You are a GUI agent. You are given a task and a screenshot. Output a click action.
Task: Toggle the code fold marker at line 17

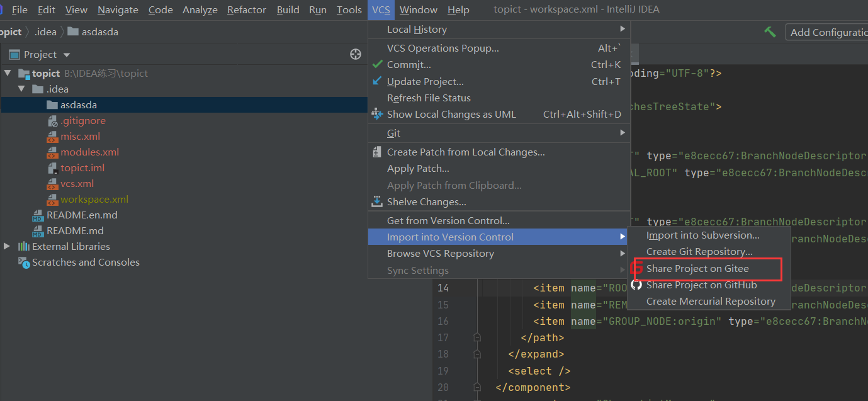coord(477,337)
